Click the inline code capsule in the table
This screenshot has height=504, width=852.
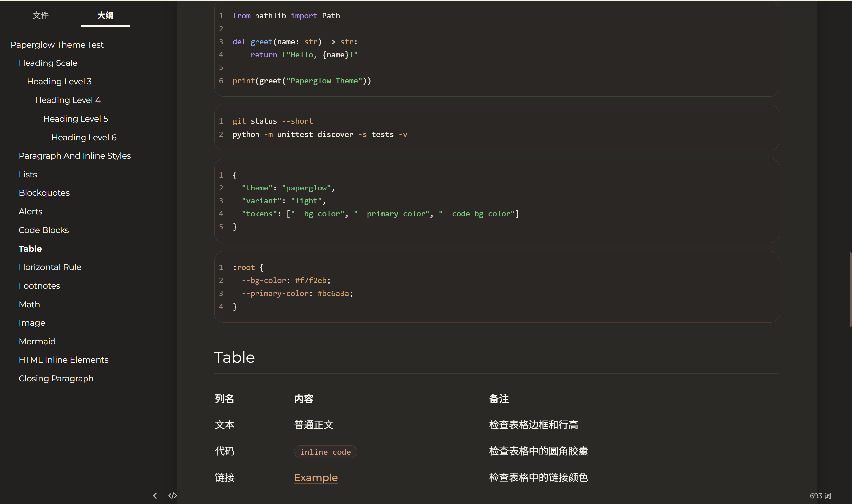pyautogui.click(x=325, y=451)
